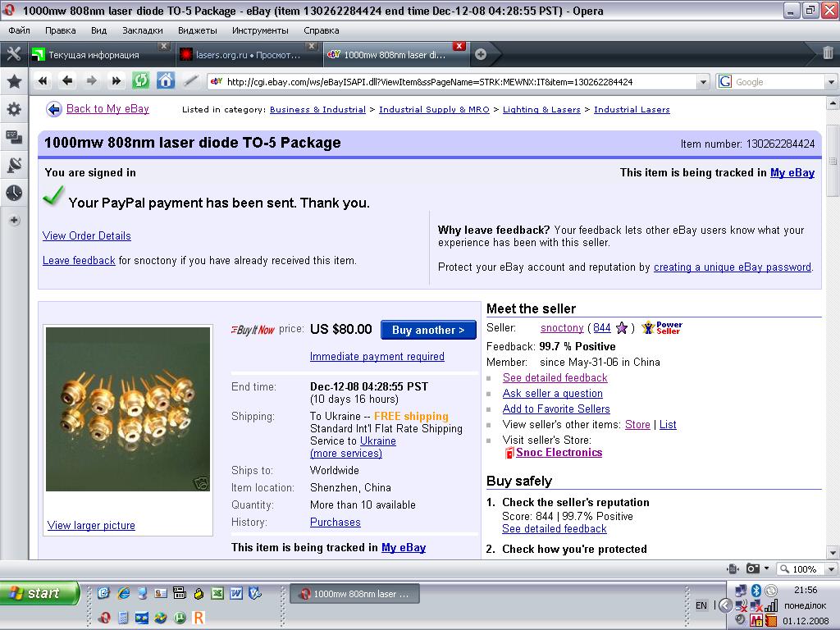This screenshot has height=630, width=840.
Task: Launch Internet Explorer from quick launch
Action: click(124, 592)
